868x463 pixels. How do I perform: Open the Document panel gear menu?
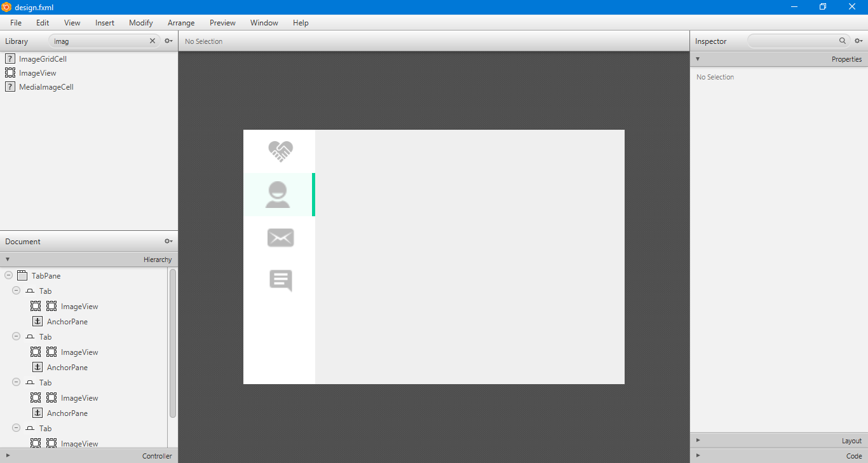click(x=168, y=241)
